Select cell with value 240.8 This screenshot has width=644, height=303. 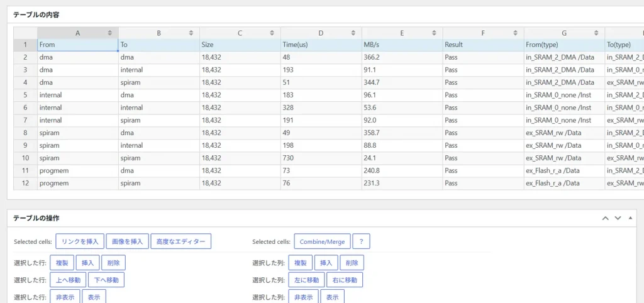402,171
